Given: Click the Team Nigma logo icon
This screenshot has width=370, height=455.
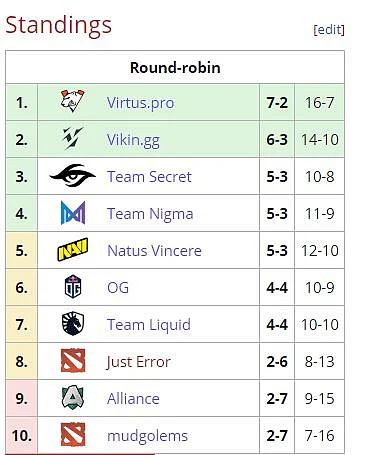Looking at the screenshot, I should (x=73, y=212).
